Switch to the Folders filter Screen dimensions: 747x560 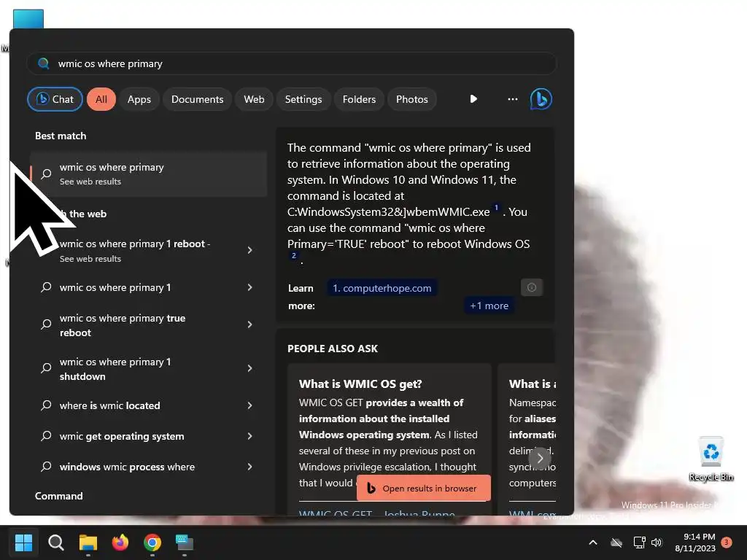tap(359, 99)
